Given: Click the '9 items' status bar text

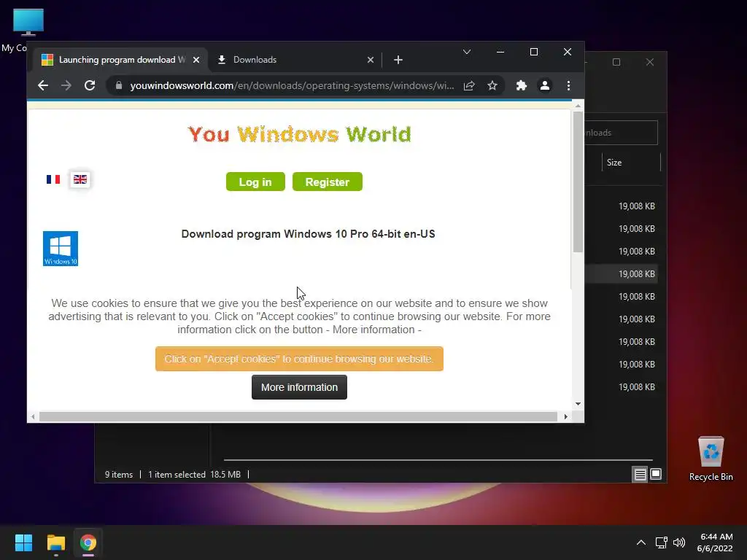Looking at the screenshot, I should click(x=119, y=474).
